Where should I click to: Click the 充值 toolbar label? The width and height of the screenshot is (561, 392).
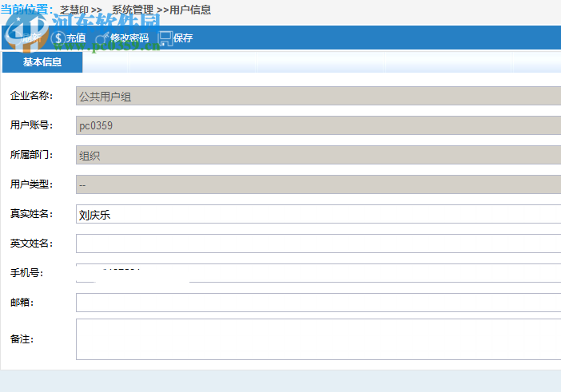[x=76, y=38]
